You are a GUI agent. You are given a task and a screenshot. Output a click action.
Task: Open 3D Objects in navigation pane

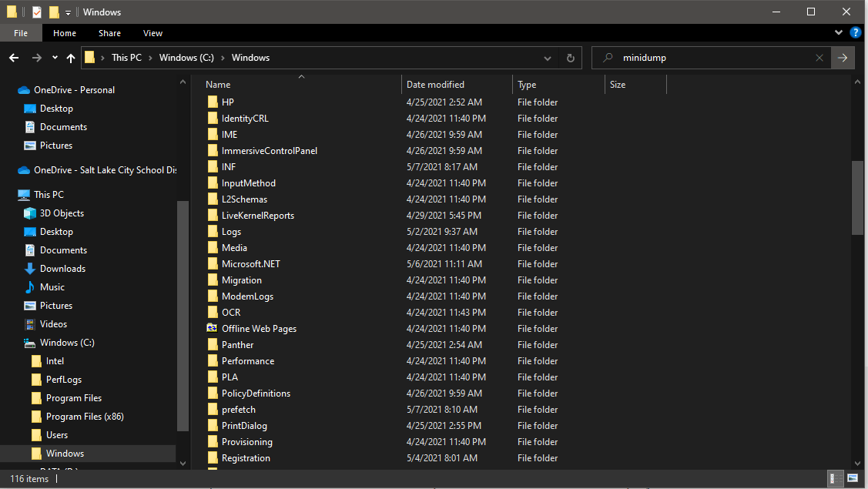pos(62,213)
